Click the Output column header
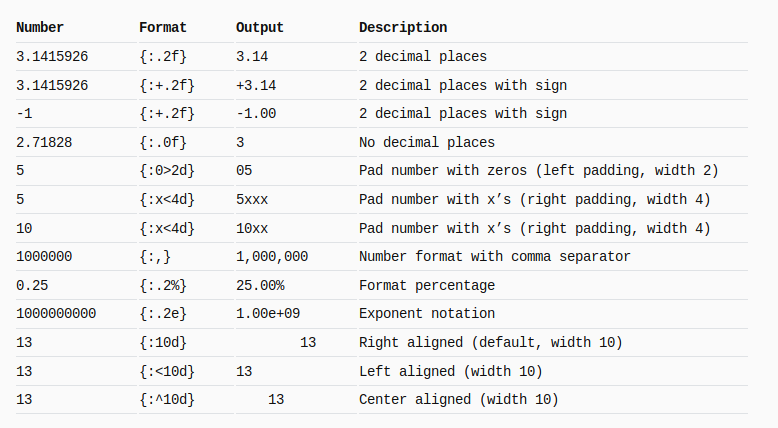 (259, 27)
